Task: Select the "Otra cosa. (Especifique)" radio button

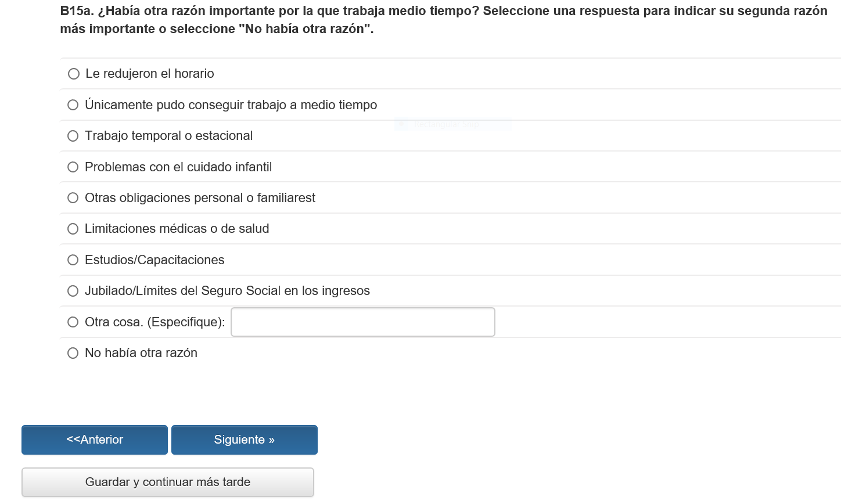Action: tap(73, 322)
